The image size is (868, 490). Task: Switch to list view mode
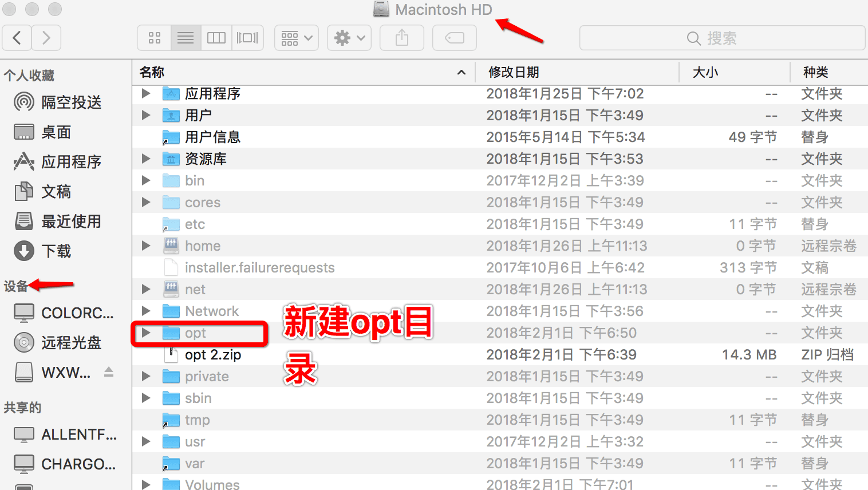coord(186,38)
